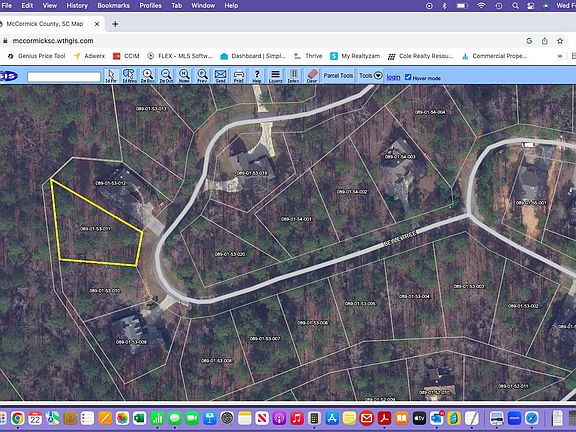This screenshot has width=576, height=432.
Task: Open the Dashboard | Simpl... bookmark
Action: click(x=253, y=56)
